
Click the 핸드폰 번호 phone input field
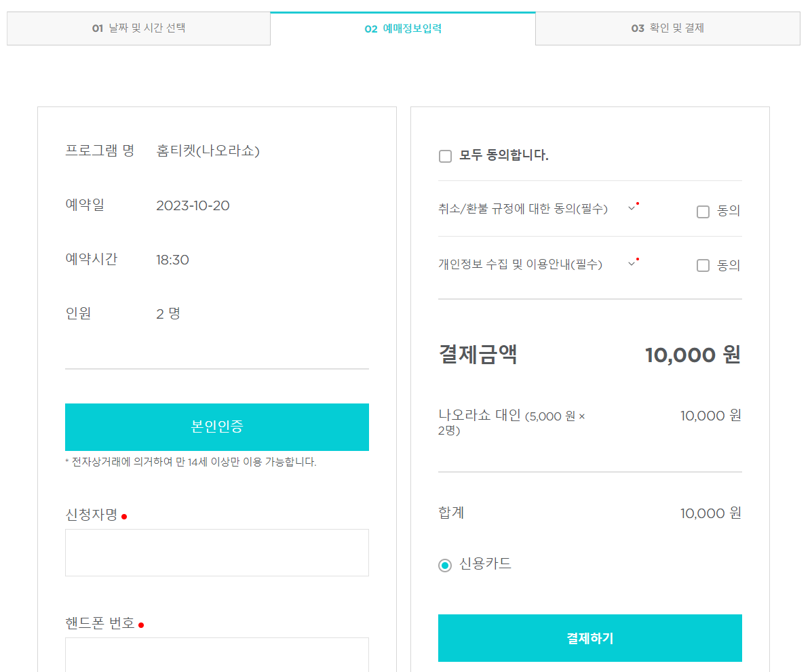[x=216, y=656]
